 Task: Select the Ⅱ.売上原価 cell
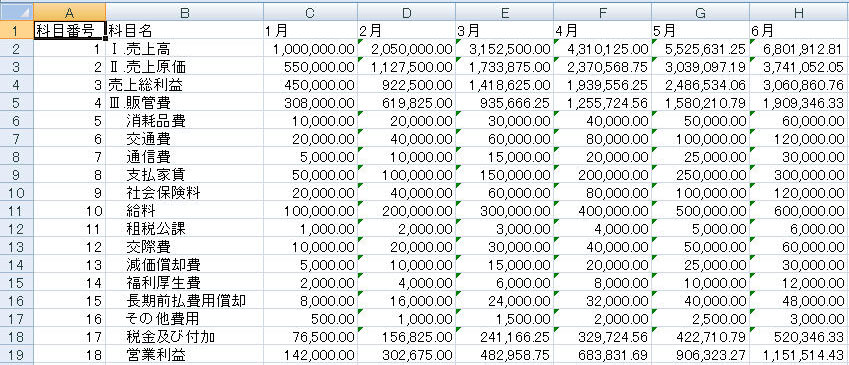click(x=185, y=67)
